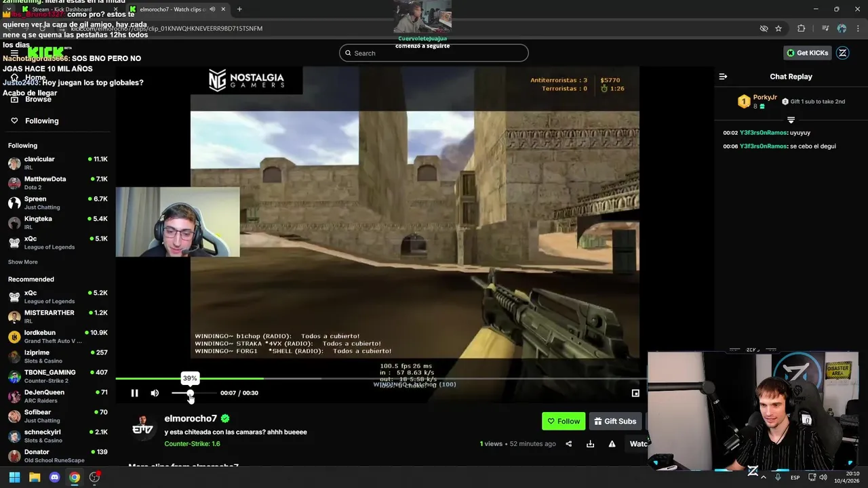The height and width of the screenshot is (488, 868).
Task: Click the Watch button beside the report icon
Action: click(x=637, y=444)
